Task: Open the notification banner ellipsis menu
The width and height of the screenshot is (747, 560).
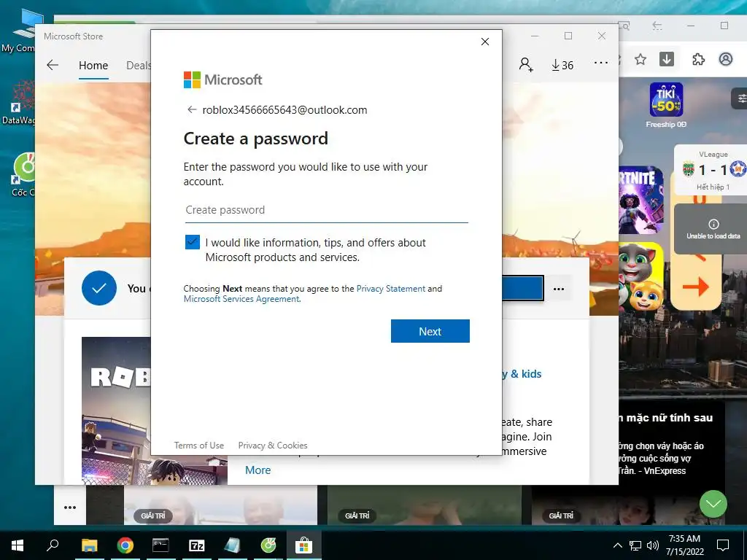Action: pos(559,289)
